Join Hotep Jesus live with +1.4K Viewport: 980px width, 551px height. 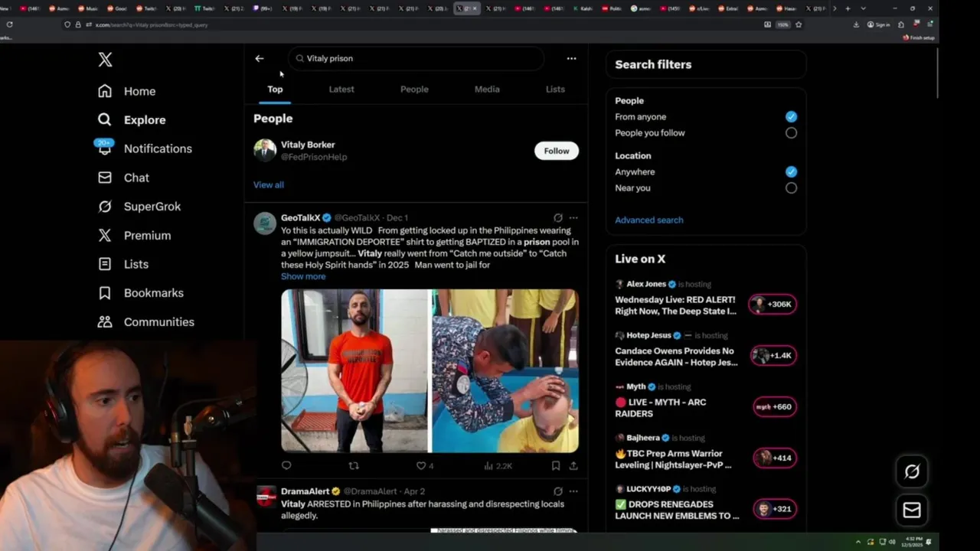773,356
